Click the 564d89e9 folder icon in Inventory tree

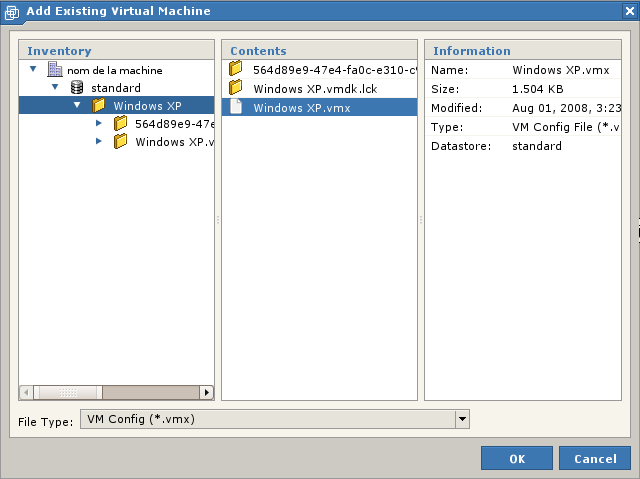click(x=121, y=124)
